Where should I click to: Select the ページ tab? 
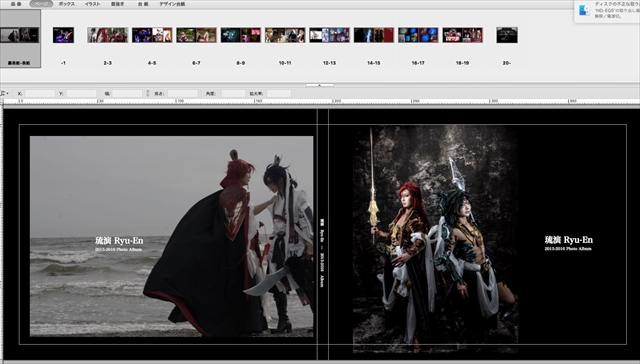(41, 4)
